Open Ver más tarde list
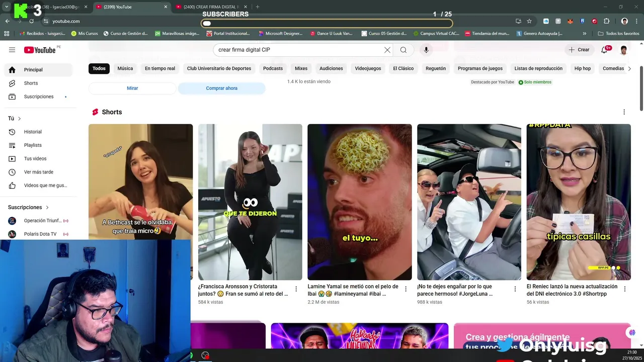This screenshot has height=362, width=644. point(38,172)
